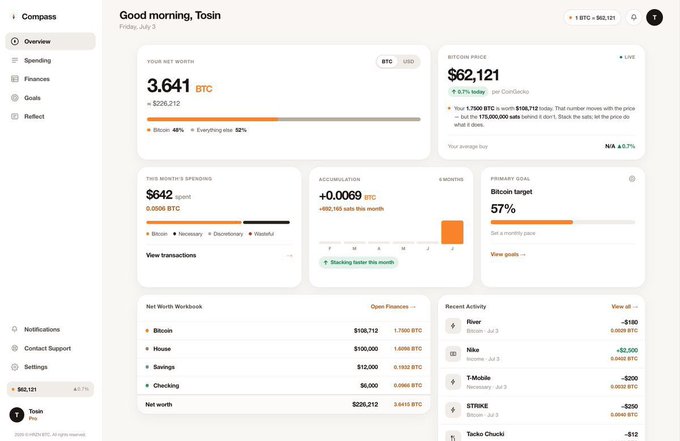Select the Checking row in workbook
This screenshot has height=441, width=680.
[x=284, y=385]
